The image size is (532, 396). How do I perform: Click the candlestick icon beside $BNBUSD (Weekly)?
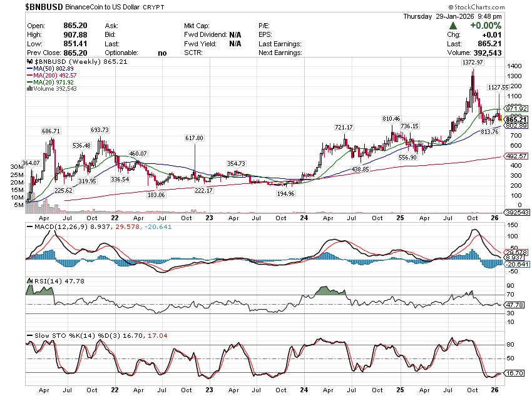coord(29,63)
